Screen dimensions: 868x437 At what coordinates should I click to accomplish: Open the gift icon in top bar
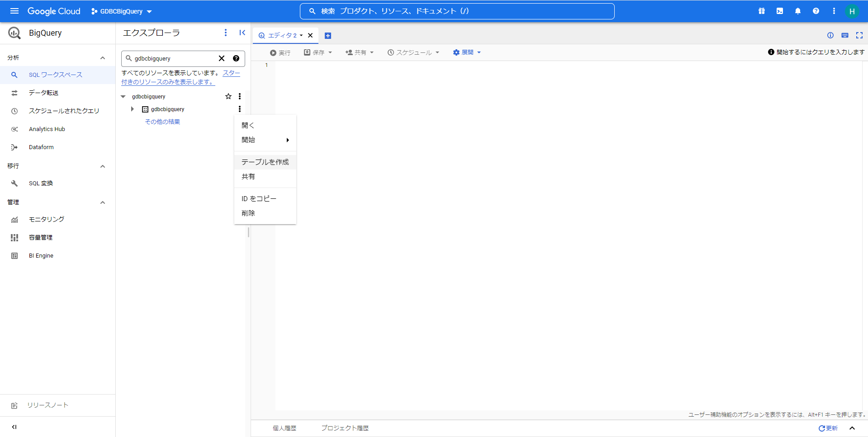coord(762,11)
